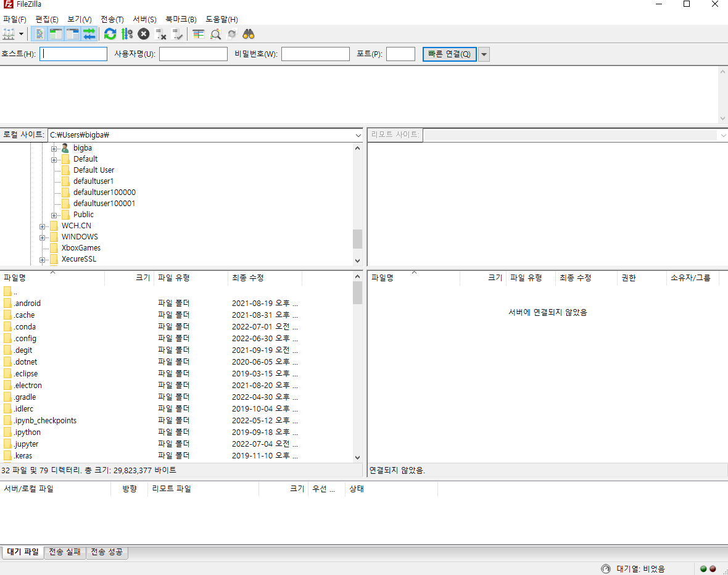
Task: Select the .ipynb_checkpoints folder
Action: pos(44,420)
